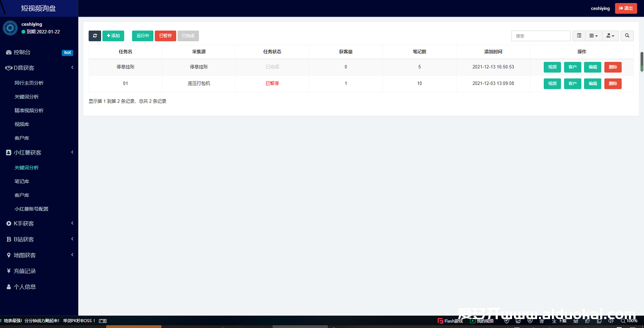Filter tasks by 已完成 status
Image resolution: width=644 pixels, height=328 pixels.
point(188,36)
